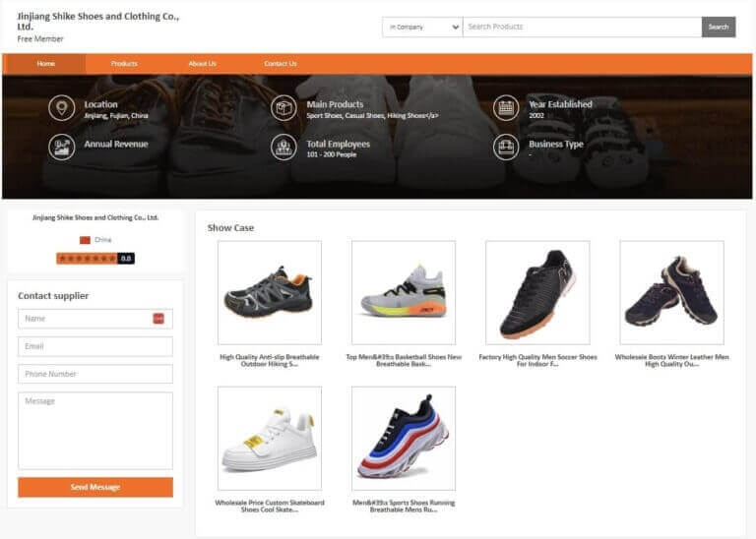Click the red icon in Name field
Image resolution: width=756 pixels, height=539 pixels.
pos(158,319)
